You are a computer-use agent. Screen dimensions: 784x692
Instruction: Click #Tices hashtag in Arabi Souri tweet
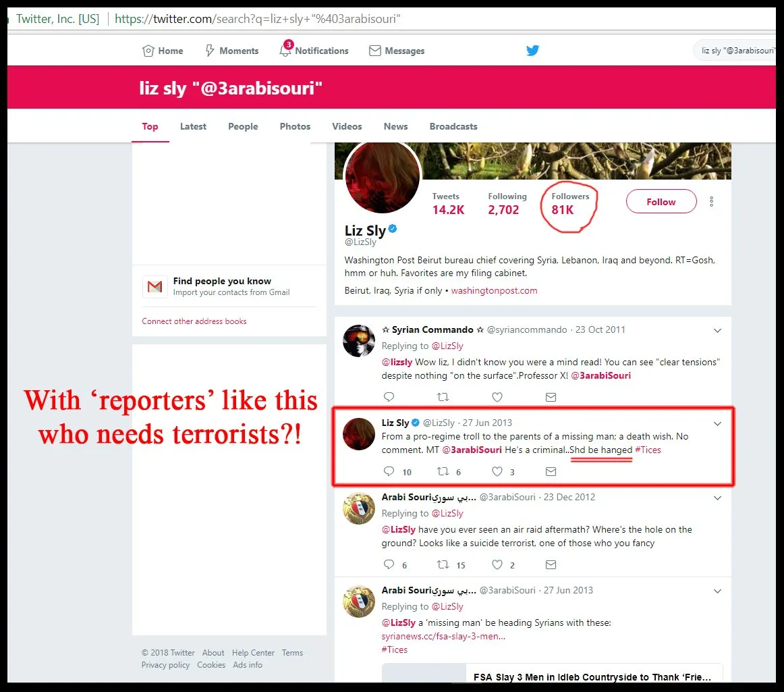point(395,649)
